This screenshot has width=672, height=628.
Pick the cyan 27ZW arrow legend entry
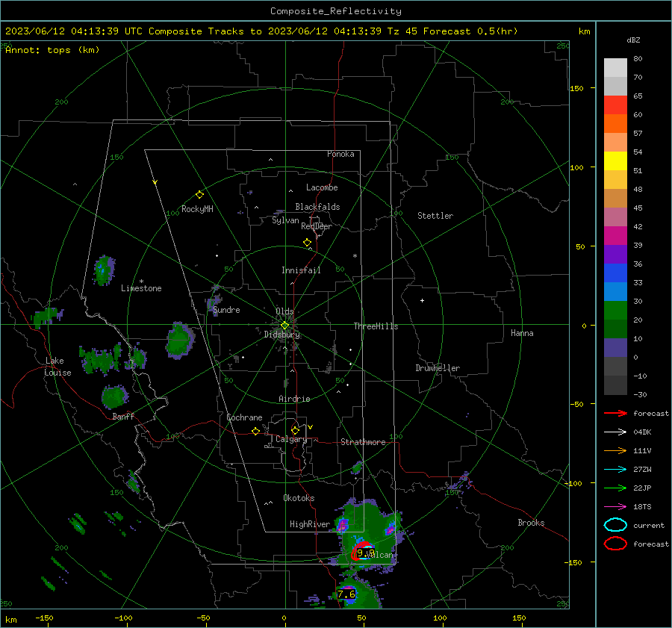(x=615, y=470)
